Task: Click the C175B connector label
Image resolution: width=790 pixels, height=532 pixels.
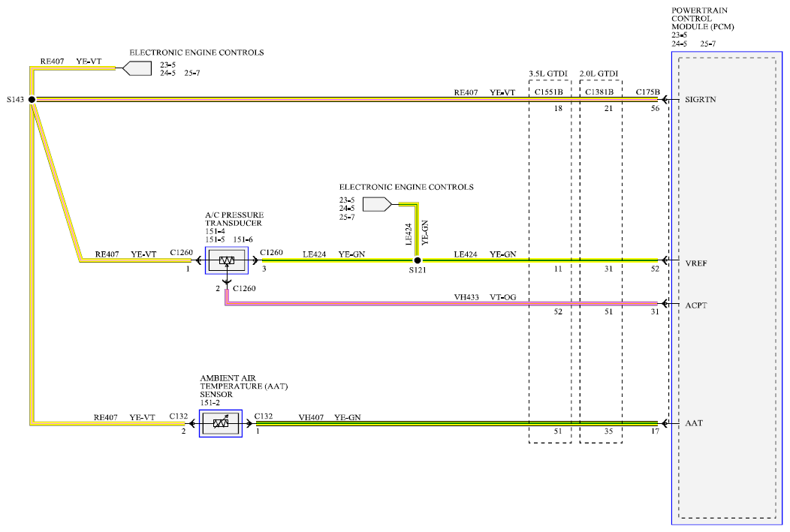Action: pos(647,92)
